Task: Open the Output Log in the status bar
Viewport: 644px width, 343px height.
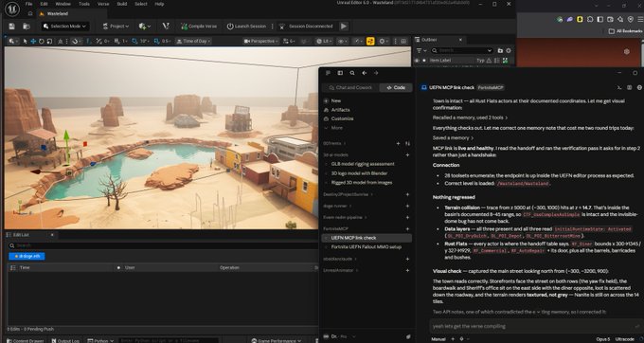Action: coord(65,340)
